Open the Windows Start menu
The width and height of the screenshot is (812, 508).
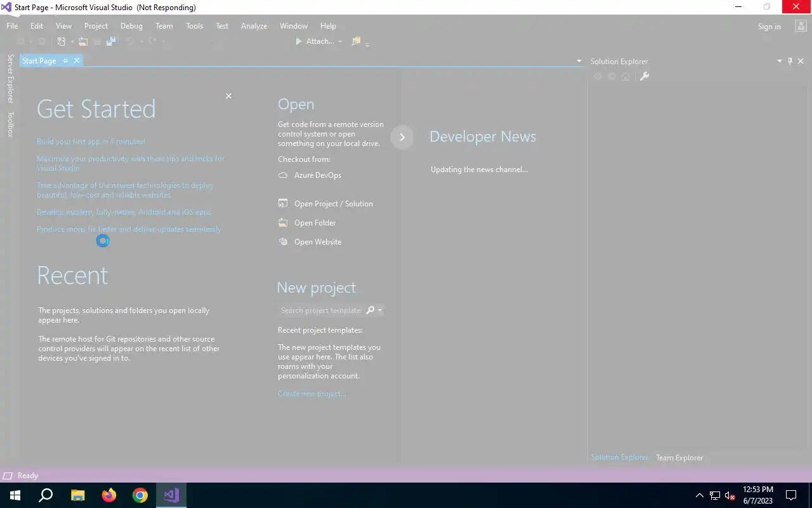[15, 495]
